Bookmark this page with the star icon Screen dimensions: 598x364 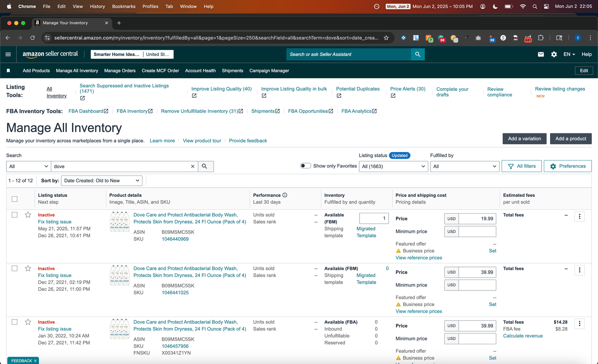pyautogui.click(x=386, y=38)
